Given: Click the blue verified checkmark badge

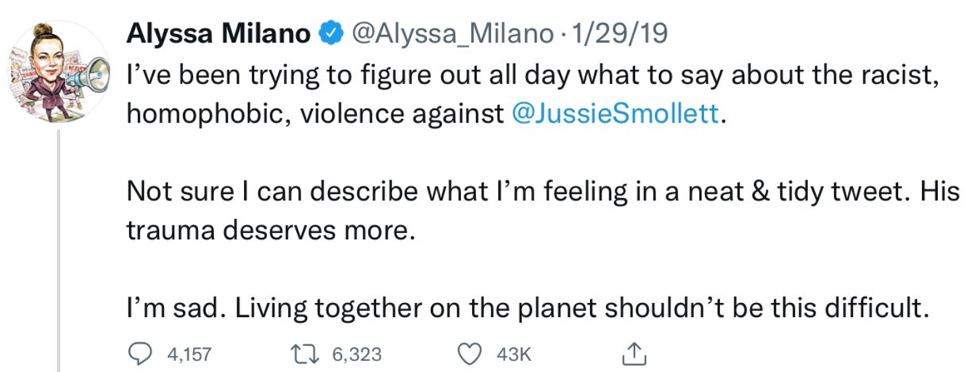Looking at the screenshot, I should point(331,34).
